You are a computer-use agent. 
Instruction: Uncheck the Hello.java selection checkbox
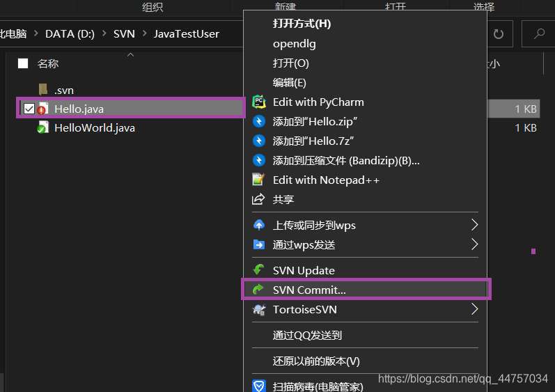click(29, 109)
